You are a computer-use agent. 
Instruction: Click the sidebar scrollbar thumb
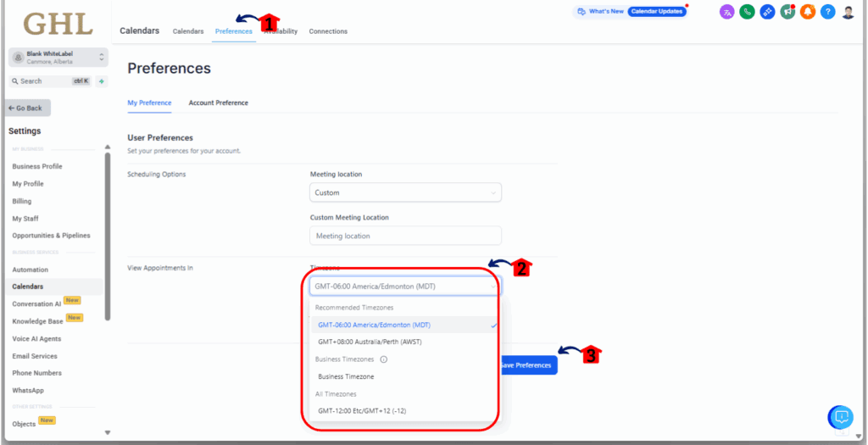108,236
